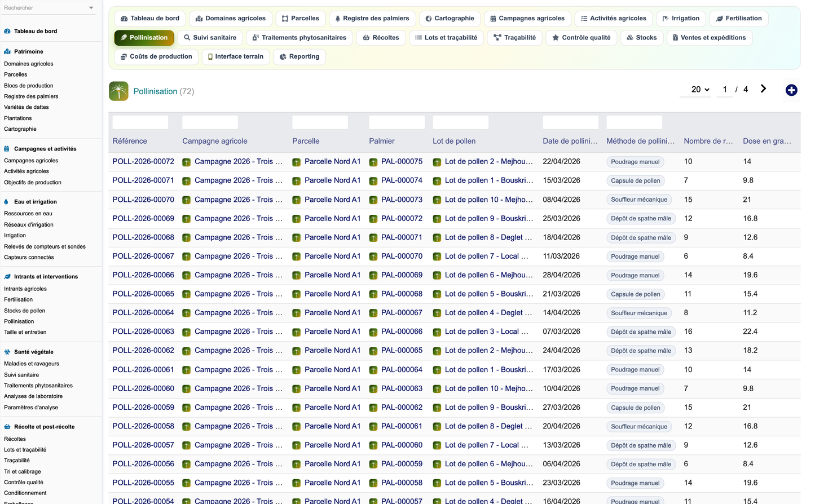
Task: Open Tri et calibrage in sidebar
Action: click(x=23, y=472)
